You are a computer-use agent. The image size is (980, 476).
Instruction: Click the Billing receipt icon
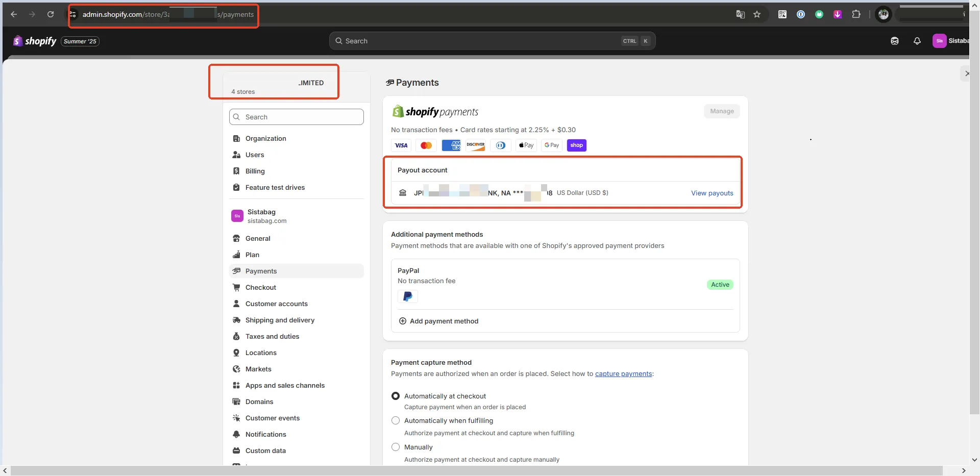236,171
